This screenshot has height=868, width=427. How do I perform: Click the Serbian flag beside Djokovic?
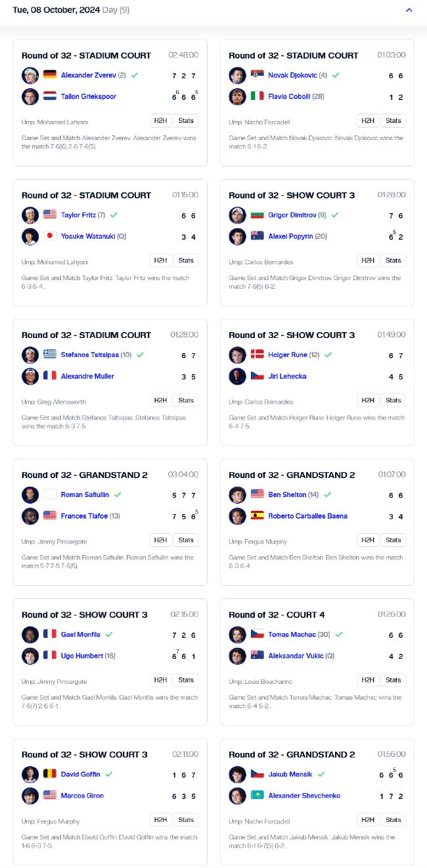pos(257,75)
